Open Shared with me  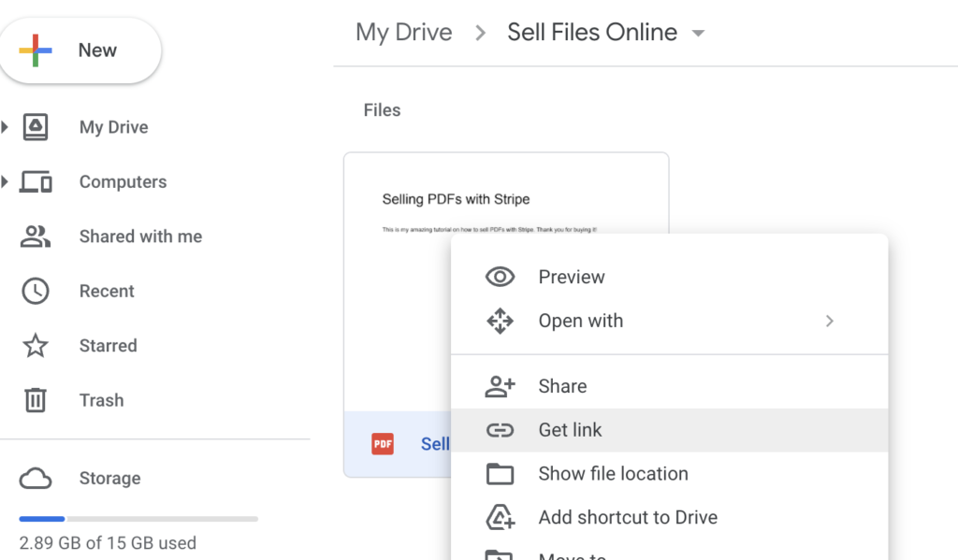pos(140,237)
